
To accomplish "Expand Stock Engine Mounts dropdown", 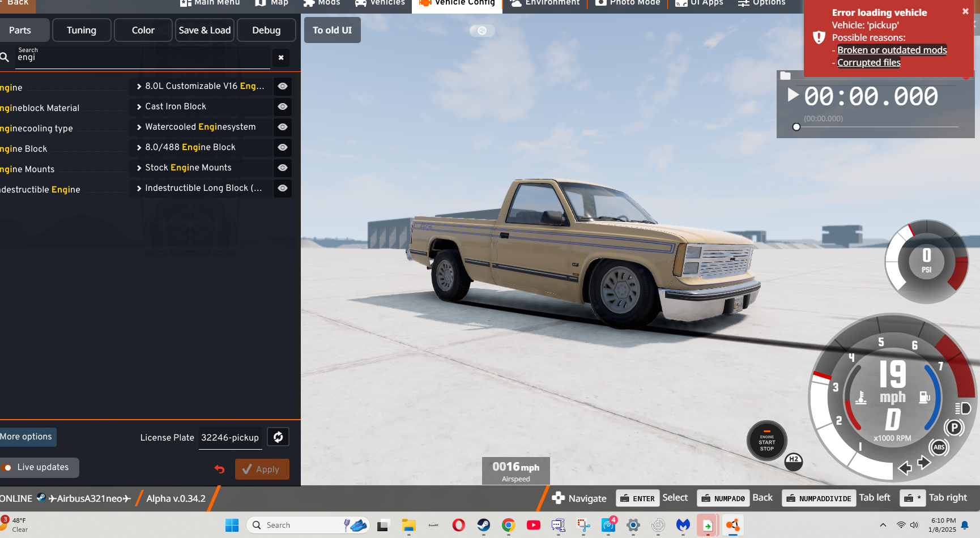I will [201, 168].
